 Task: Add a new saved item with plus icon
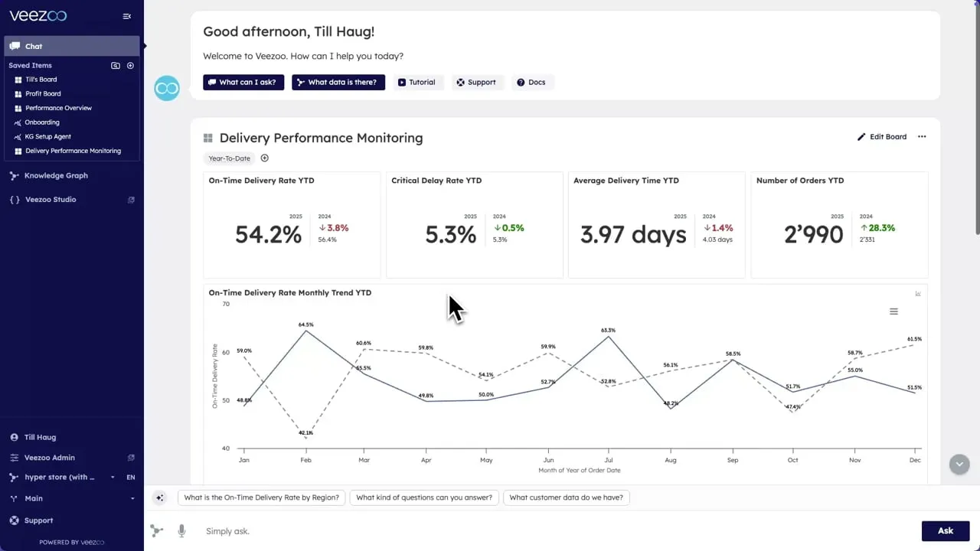click(x=130, y=66)
